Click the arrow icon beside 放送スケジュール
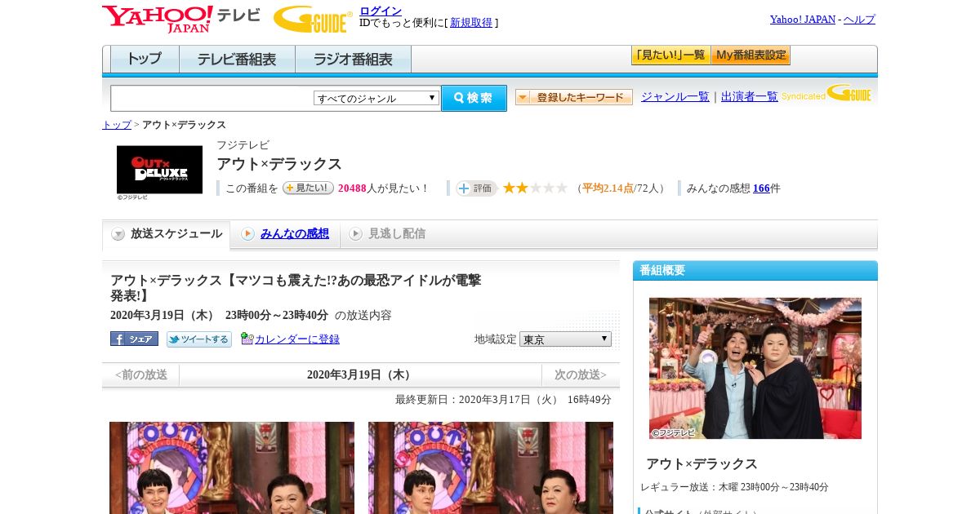 118,234
